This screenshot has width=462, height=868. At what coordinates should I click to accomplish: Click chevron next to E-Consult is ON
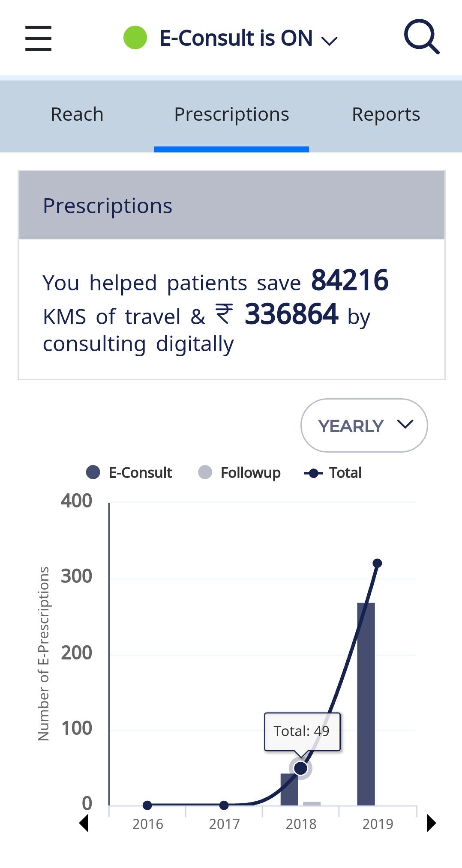point(330,41)
